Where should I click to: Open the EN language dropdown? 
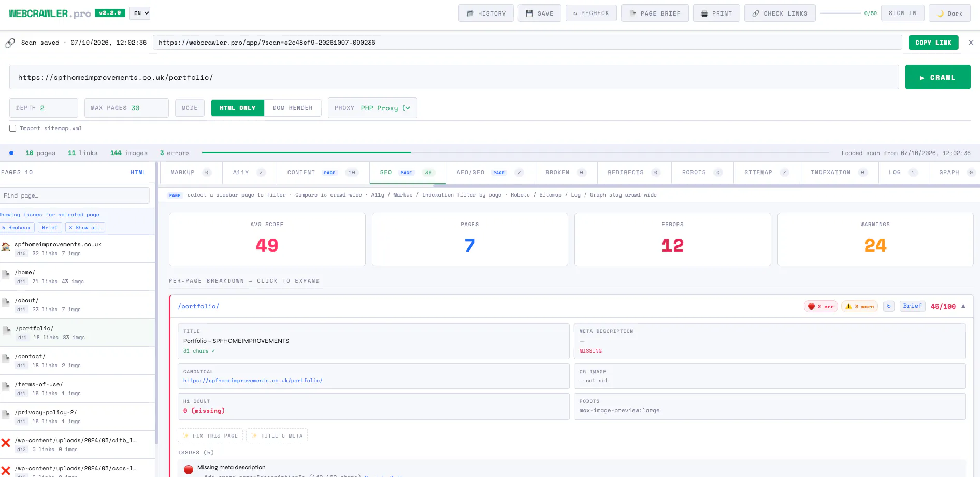[x=140, y=13]
